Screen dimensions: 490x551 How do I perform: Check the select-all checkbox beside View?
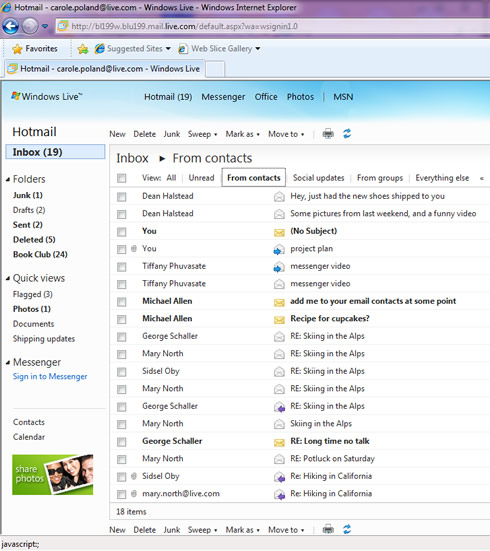tap(122, 178)
